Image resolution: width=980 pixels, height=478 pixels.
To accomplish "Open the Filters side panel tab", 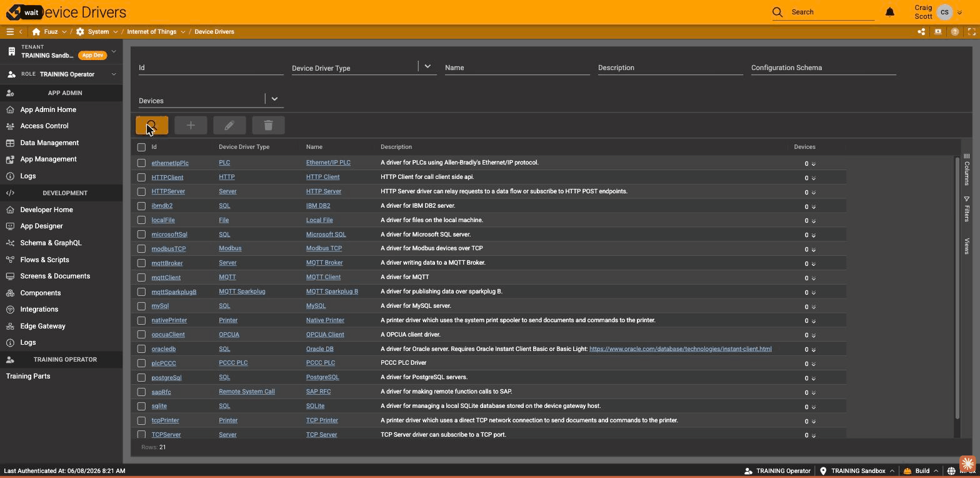I will coord(966,208).
